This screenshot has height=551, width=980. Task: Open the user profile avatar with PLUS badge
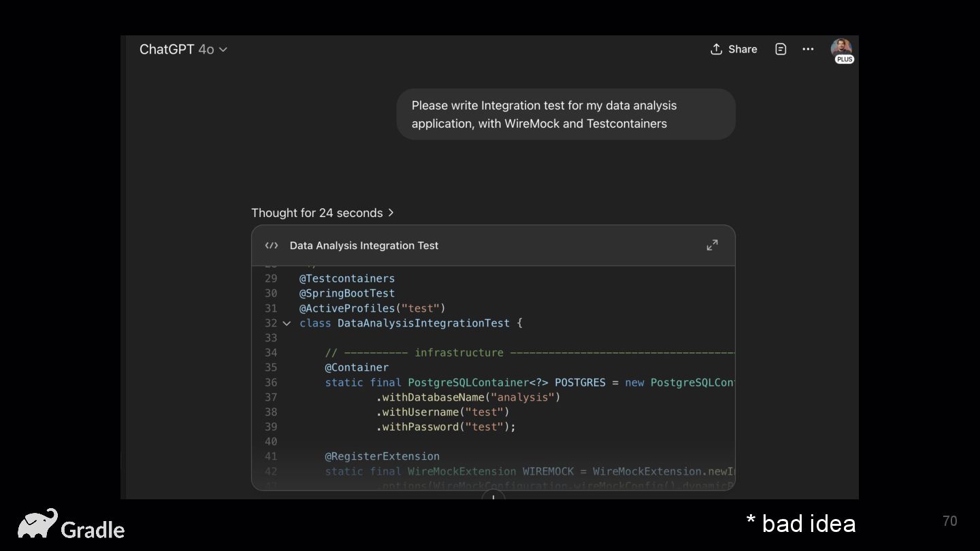[842, 51]
